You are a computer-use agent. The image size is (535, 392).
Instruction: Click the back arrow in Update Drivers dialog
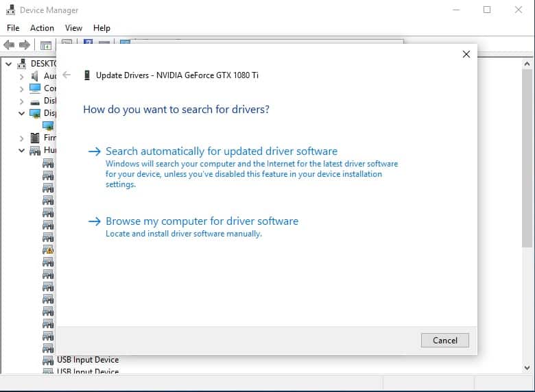pyautogui.click(x=67, y=75)
